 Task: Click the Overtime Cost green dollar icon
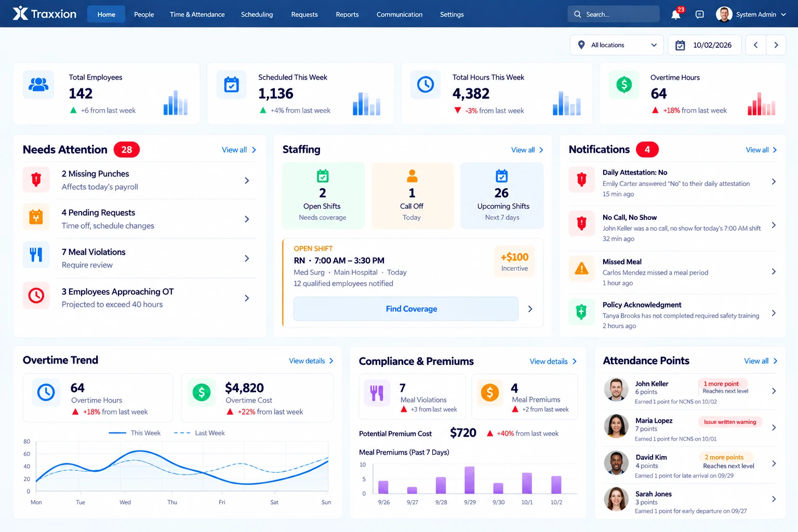(202, 392)
